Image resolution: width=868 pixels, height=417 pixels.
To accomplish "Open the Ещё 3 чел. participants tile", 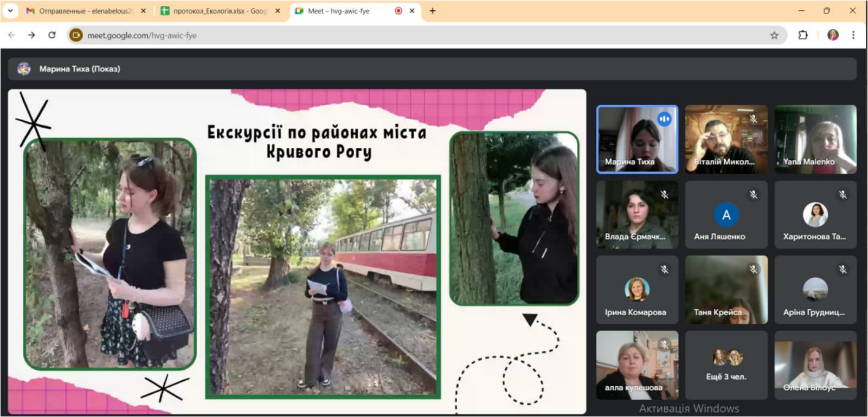I will pyautogui.click(x=726, y=365).
